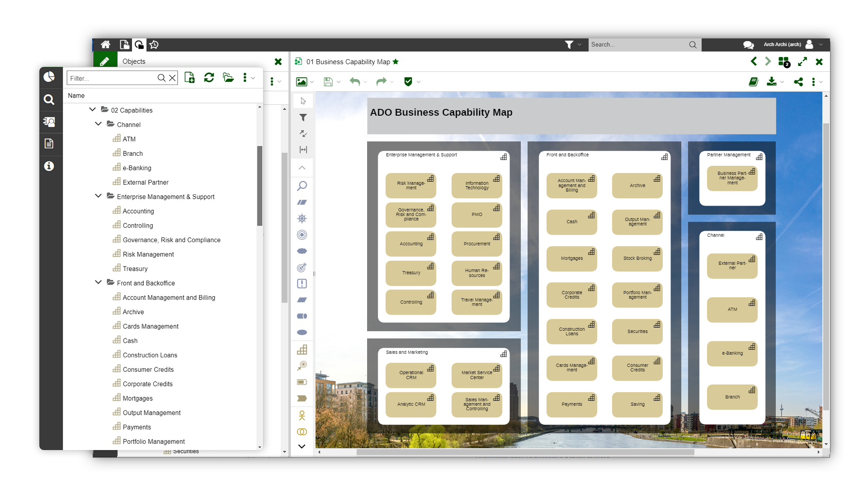Open the search sidebar icon
This screenshot has height=488, width=868.
pyautogui.click(x=49, y=99)
